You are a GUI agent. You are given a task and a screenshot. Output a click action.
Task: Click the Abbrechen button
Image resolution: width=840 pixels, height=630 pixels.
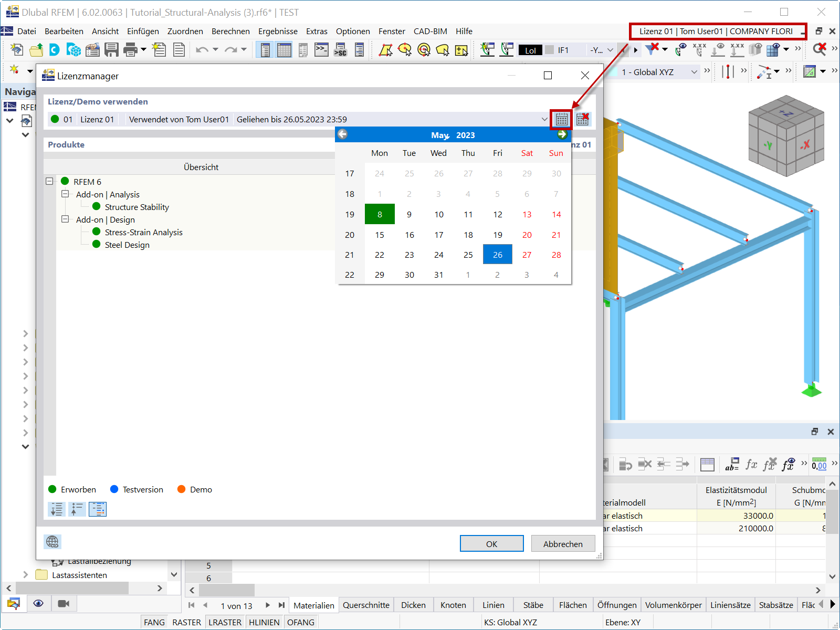[x=563, y=543]
